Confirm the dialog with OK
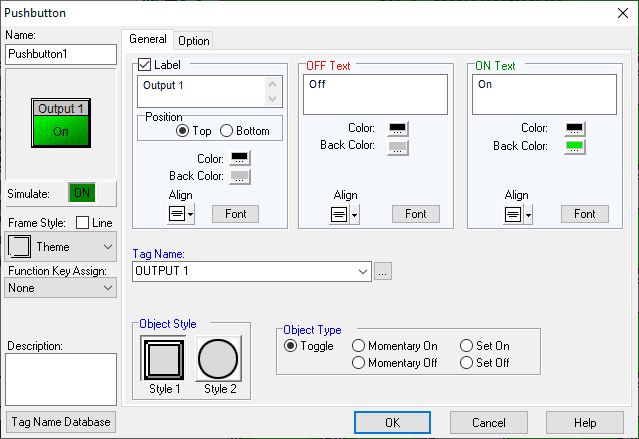 point(392,423)
